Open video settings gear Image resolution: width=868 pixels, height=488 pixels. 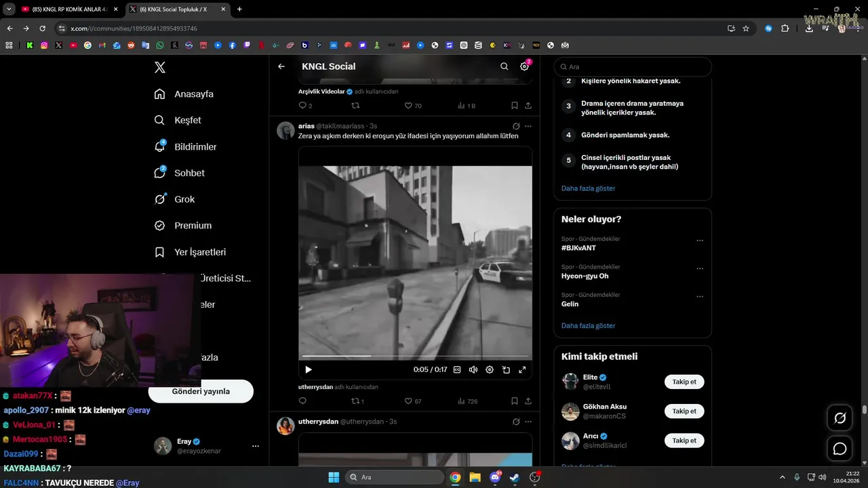pos(490,369)
